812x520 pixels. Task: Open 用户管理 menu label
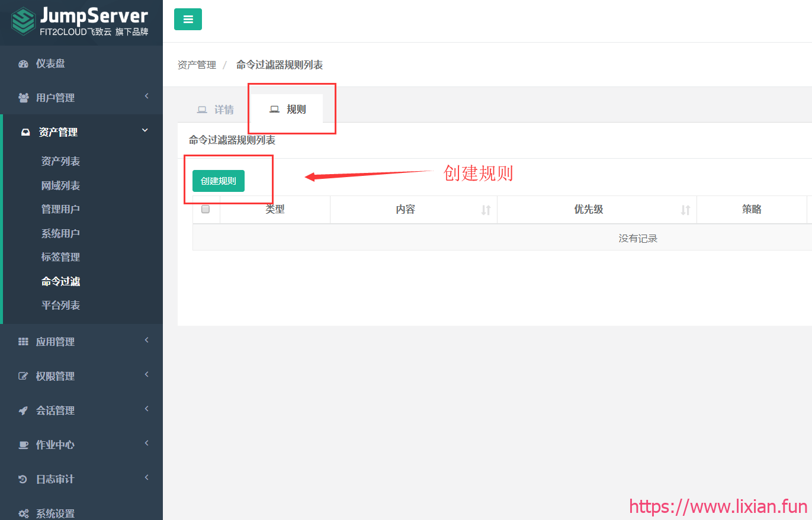point(55,98)
